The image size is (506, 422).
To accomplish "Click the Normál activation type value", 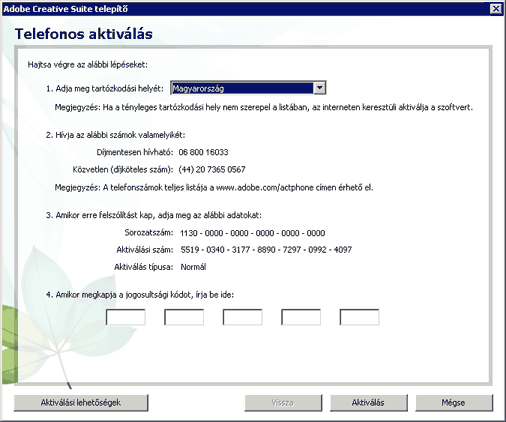I will (193, 267).
